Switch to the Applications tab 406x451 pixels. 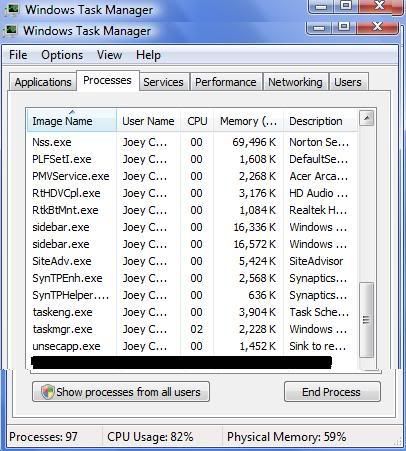pos(43,82)
